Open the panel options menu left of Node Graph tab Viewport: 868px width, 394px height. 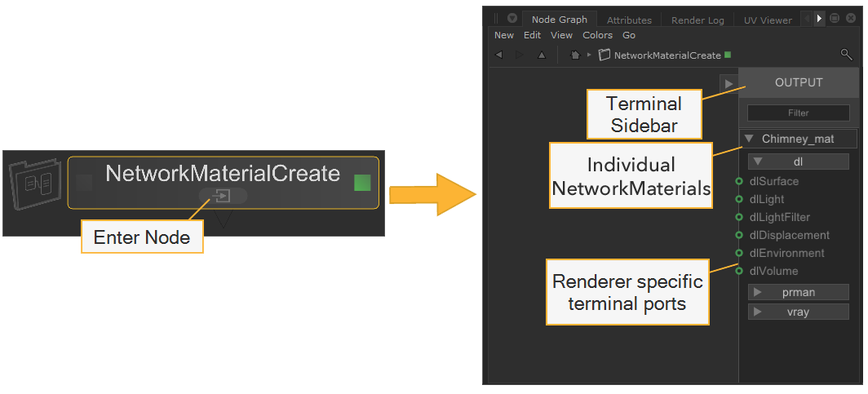point(511,19)
